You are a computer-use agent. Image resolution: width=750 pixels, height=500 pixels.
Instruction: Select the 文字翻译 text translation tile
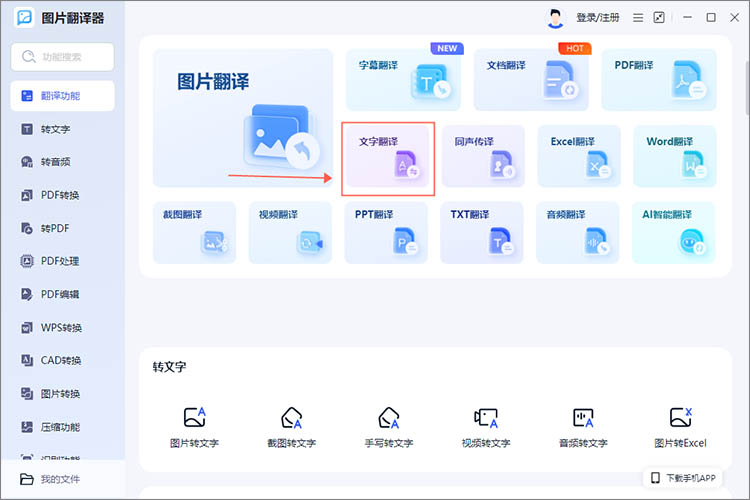click(387, 156)
